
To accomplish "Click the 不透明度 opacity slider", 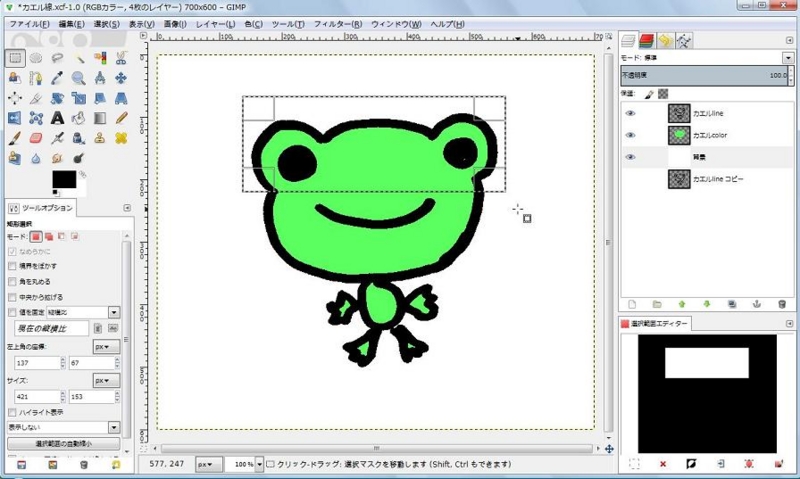I will [704, 75].
